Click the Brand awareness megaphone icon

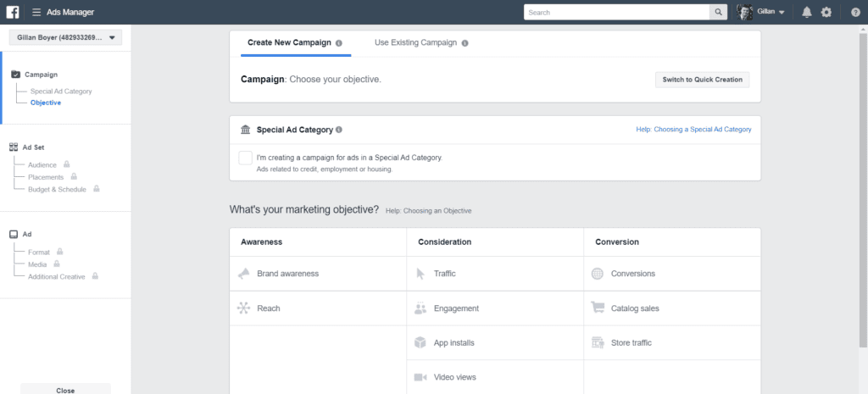pyautogui.click(x=243, y=274)
